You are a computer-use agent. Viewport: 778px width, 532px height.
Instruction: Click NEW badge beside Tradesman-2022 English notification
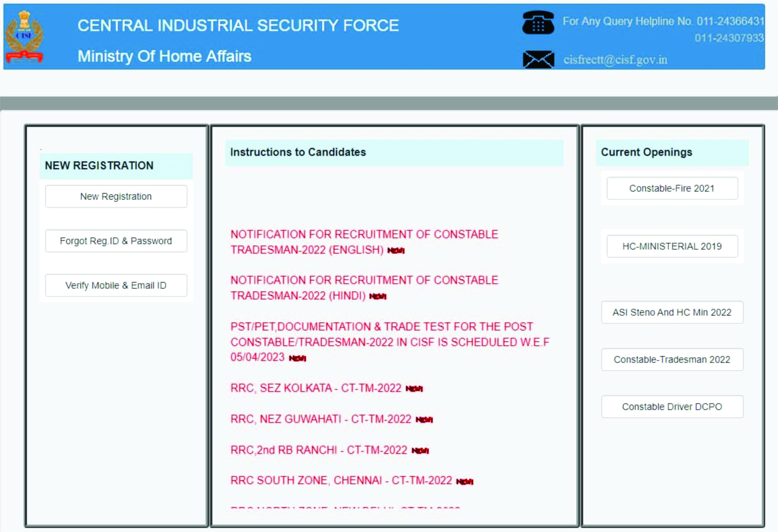(396, 251)
